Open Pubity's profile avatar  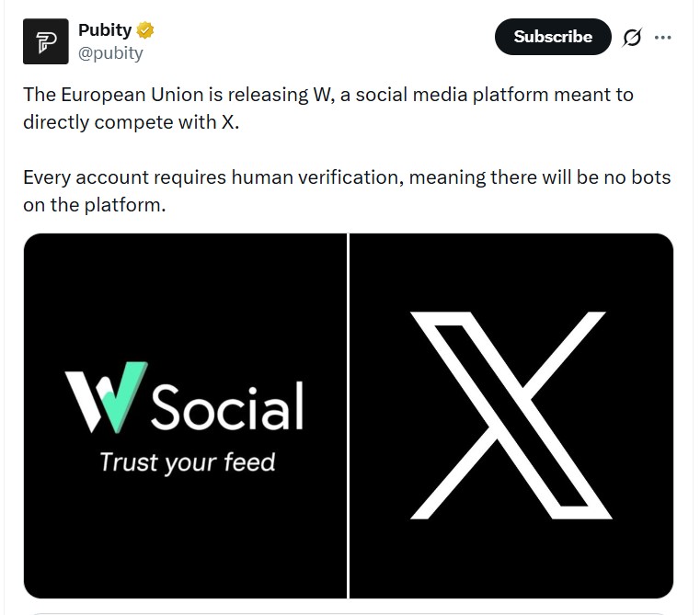46,41
